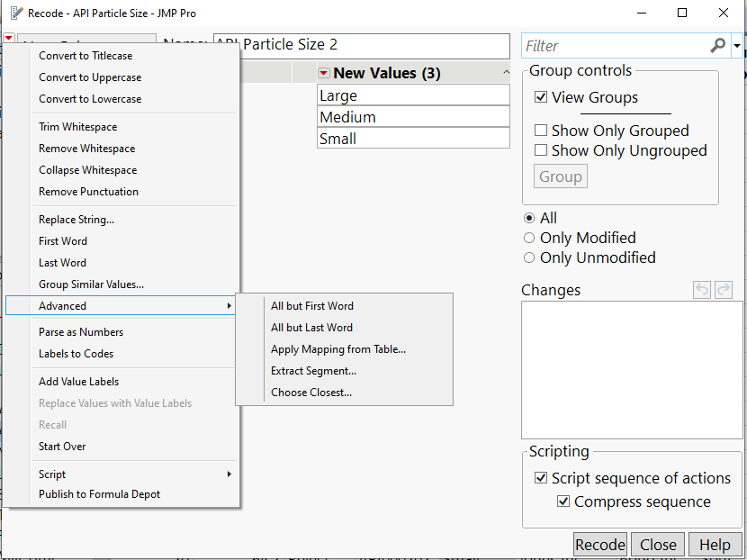The width and height of the screenshot is (747, 560).
Task: Click the red triangle Recode menu icon
Action: pos(9,39)
